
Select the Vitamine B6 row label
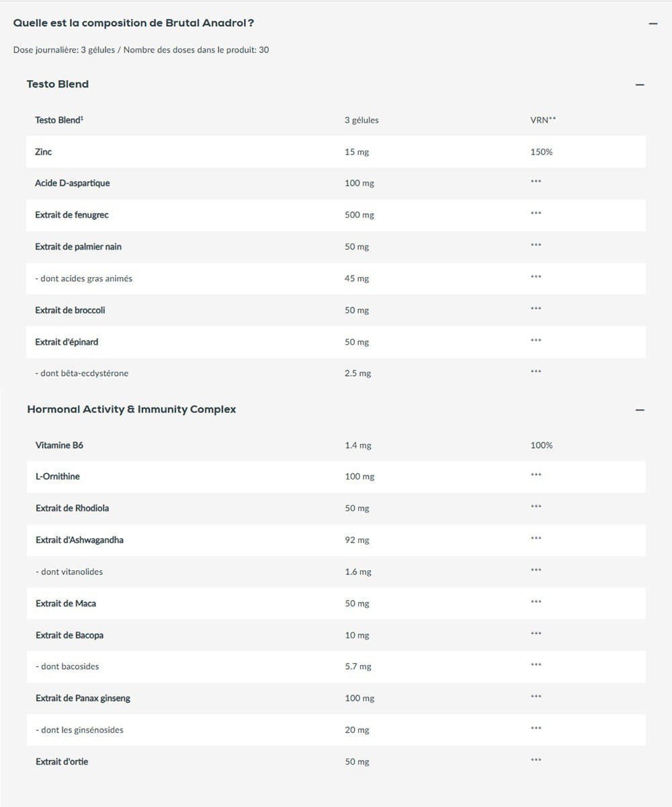60,445
